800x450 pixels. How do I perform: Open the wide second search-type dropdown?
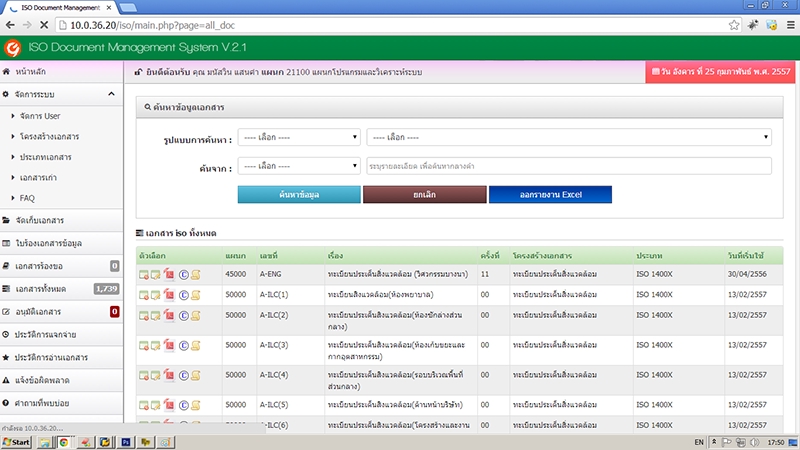coord(569,137)
